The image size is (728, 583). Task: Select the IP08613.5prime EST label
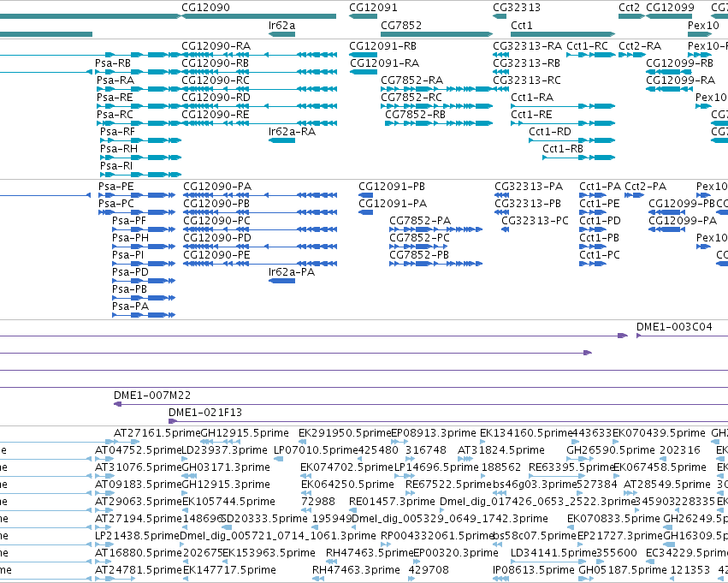click(534, 570)
